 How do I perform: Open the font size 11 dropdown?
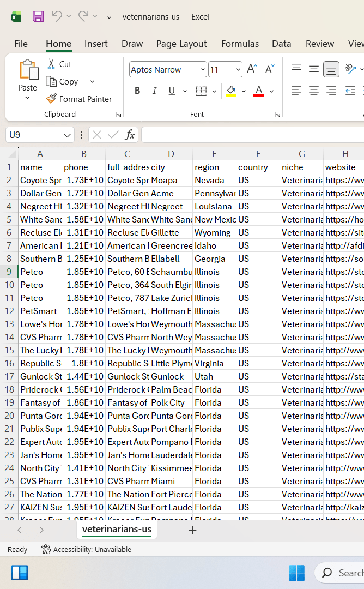238,69
